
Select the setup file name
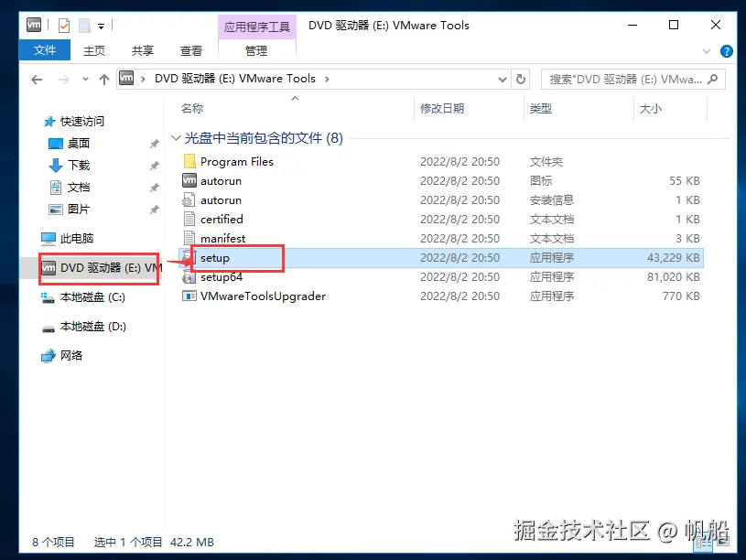tap(215, 258)
